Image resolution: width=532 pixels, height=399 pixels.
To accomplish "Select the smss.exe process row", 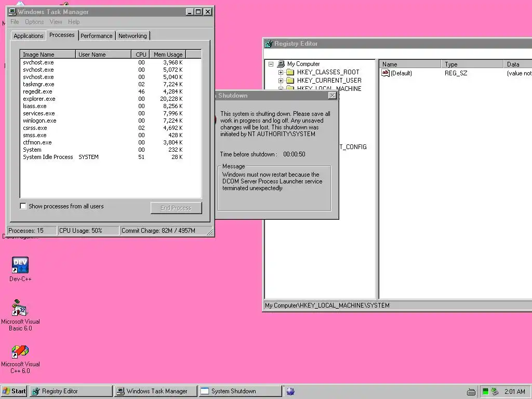I will [x=110, y=135].
